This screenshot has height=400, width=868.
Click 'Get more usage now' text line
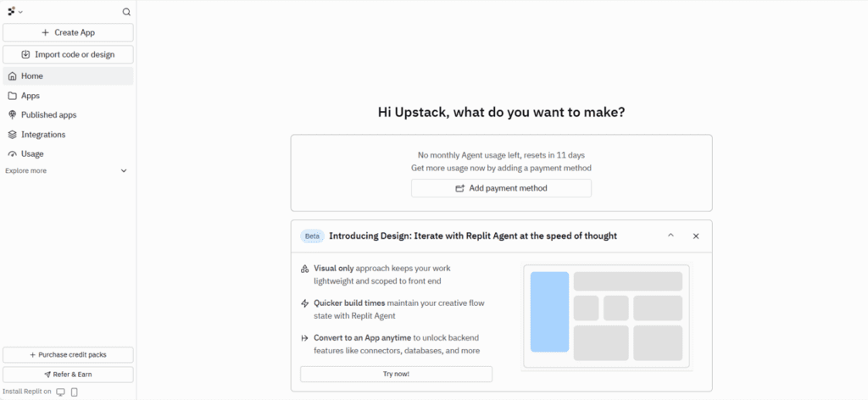pyautogui.click(x=501, y=168)
